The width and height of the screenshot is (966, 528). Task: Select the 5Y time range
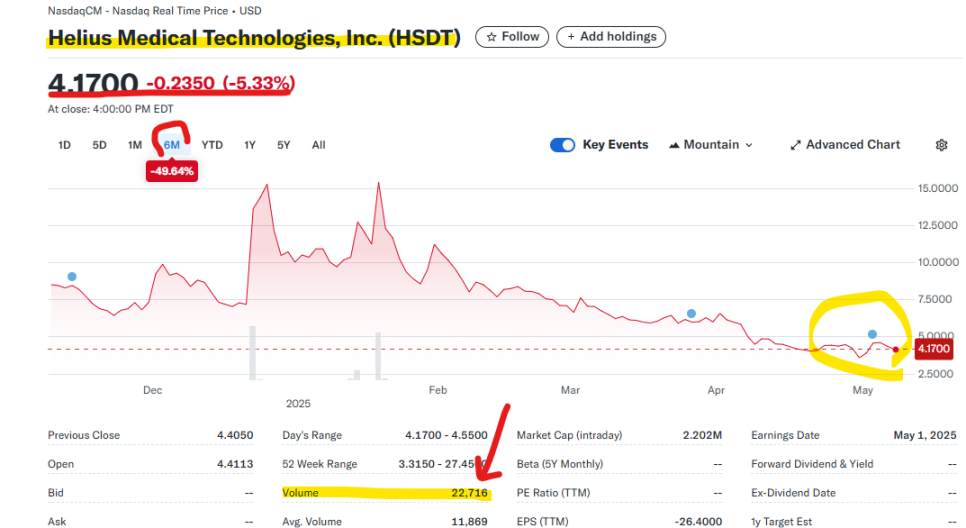click(283, 145)
